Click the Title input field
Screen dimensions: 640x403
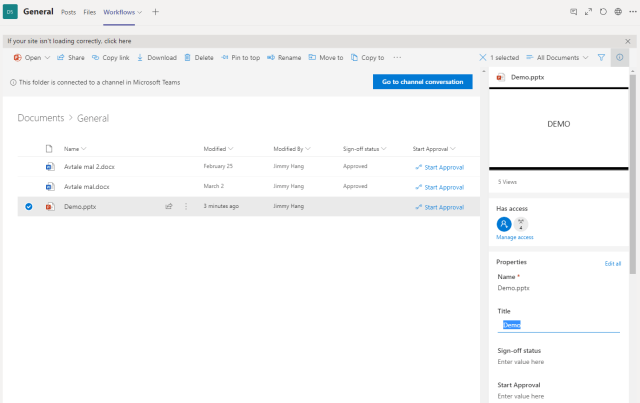coord(558,324)
